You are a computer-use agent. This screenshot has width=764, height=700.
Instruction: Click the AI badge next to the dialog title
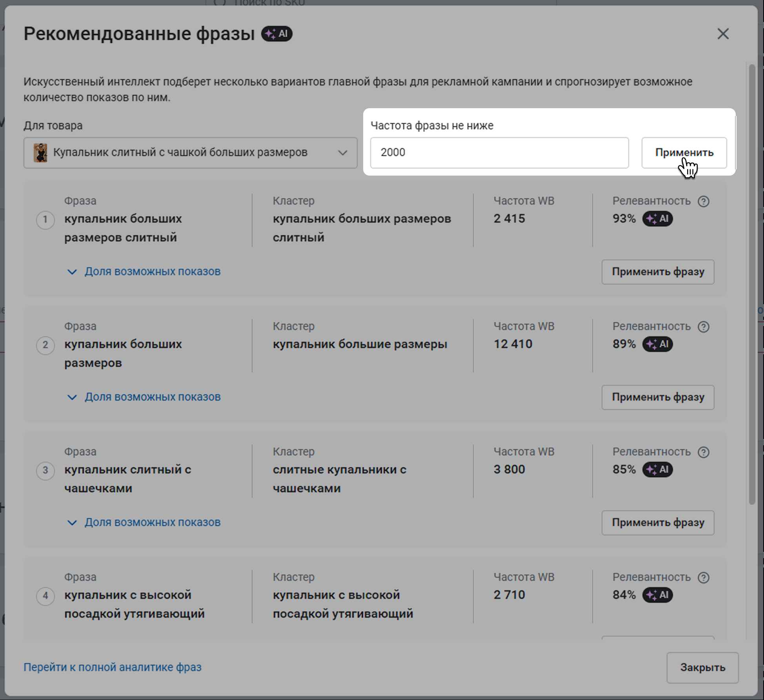click(277, 34)
